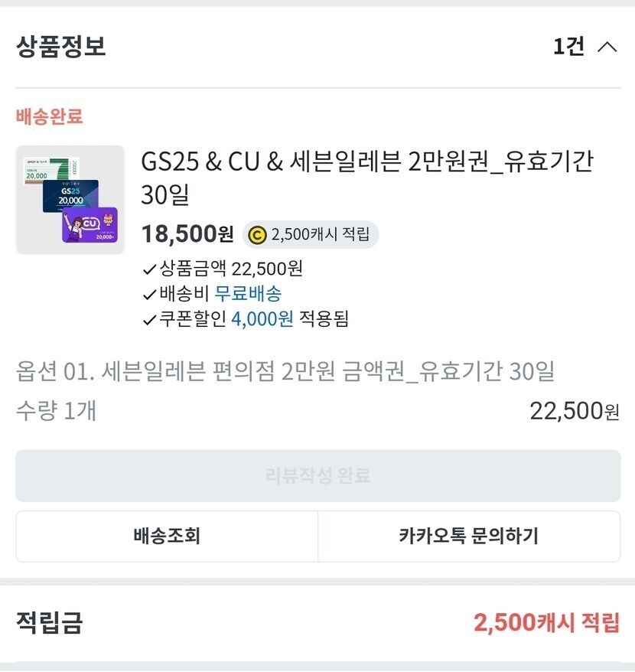Tap the 배송조회 button
635x672 pixels.
[167, 537]
